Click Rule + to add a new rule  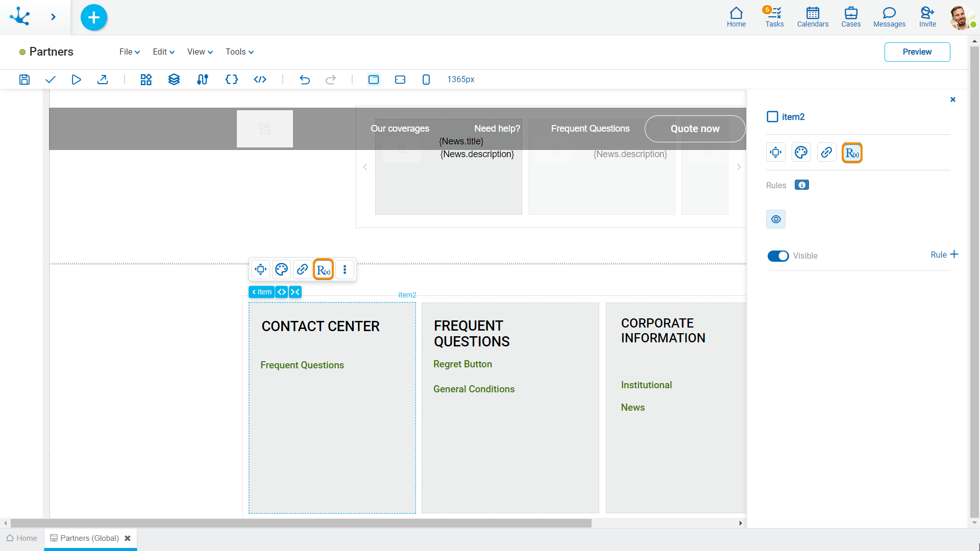[944, 254]
